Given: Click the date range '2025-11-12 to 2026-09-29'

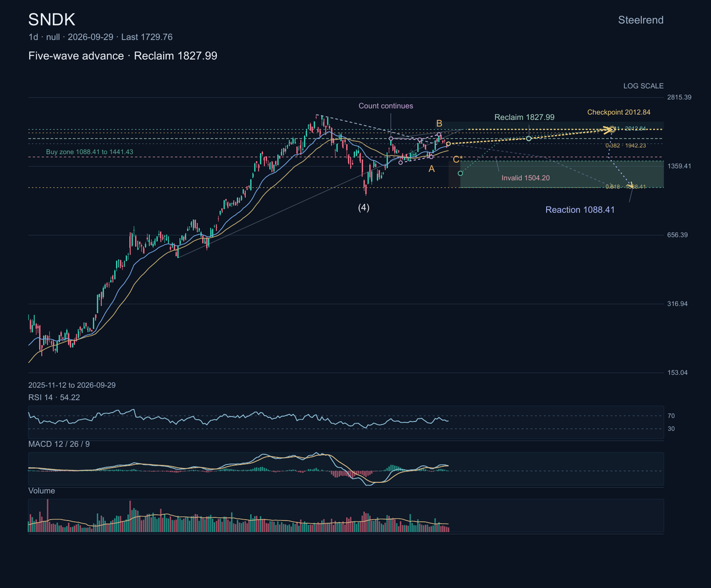Looking at the screenshot, I should [72, 385].
